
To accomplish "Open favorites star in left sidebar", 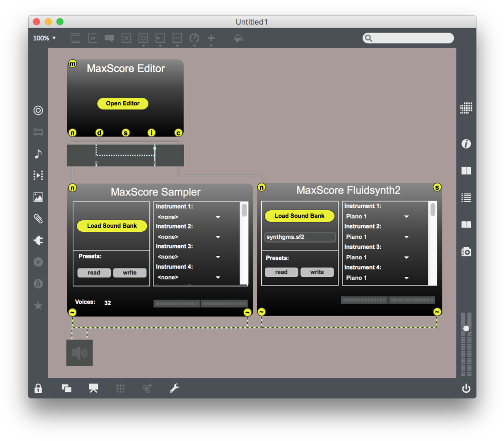I will coord(38,305).
